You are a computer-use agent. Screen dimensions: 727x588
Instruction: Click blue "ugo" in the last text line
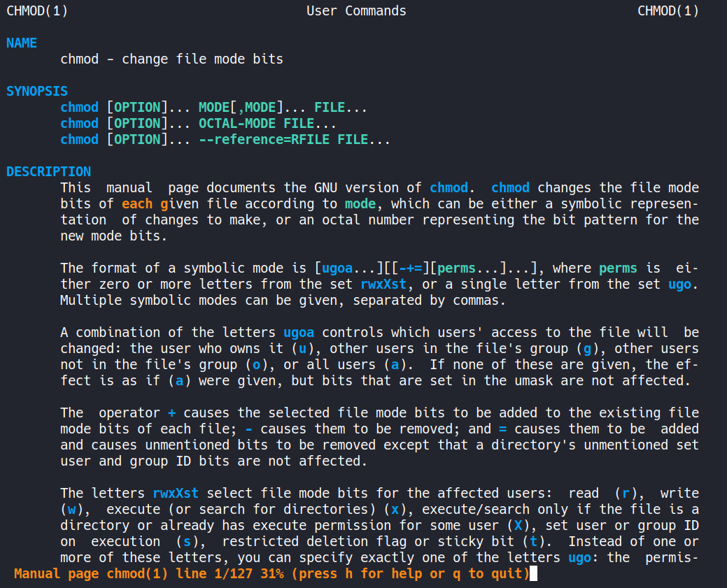tap(579, 557)
